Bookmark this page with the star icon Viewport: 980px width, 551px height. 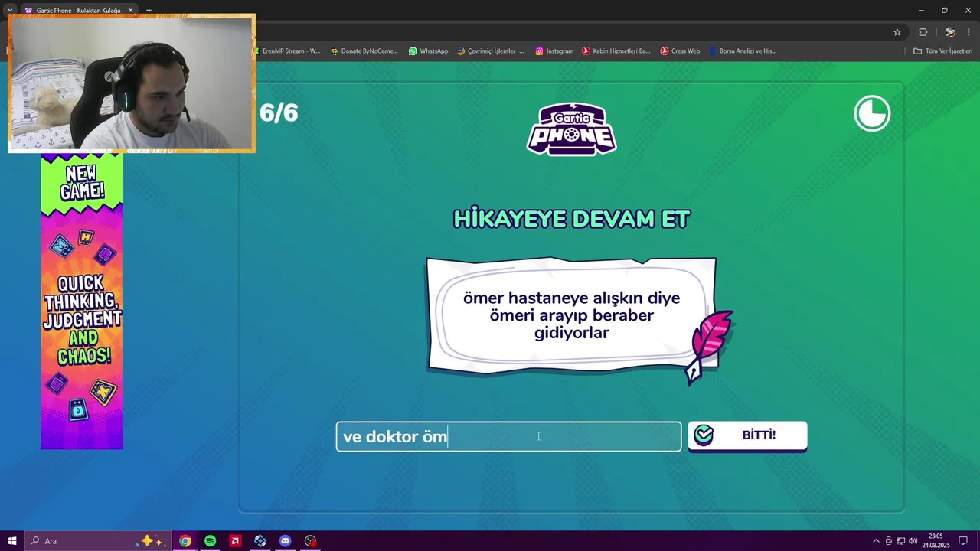coord(897,32)
